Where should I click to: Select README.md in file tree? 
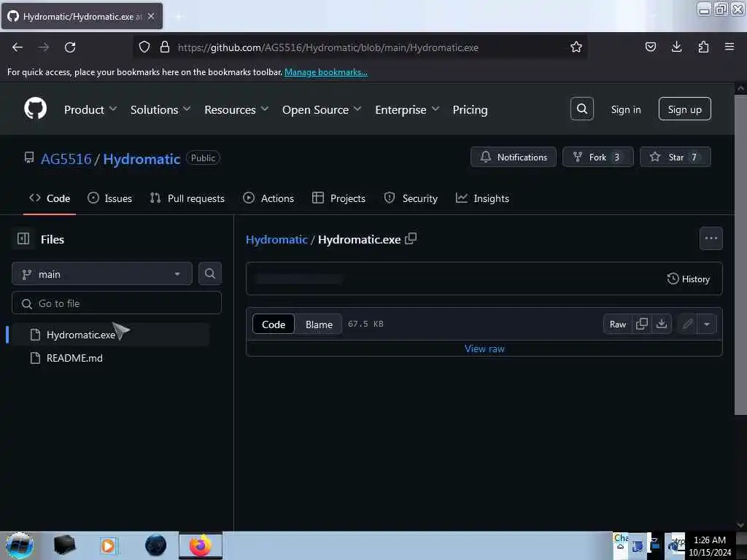[x=111, y=358]
